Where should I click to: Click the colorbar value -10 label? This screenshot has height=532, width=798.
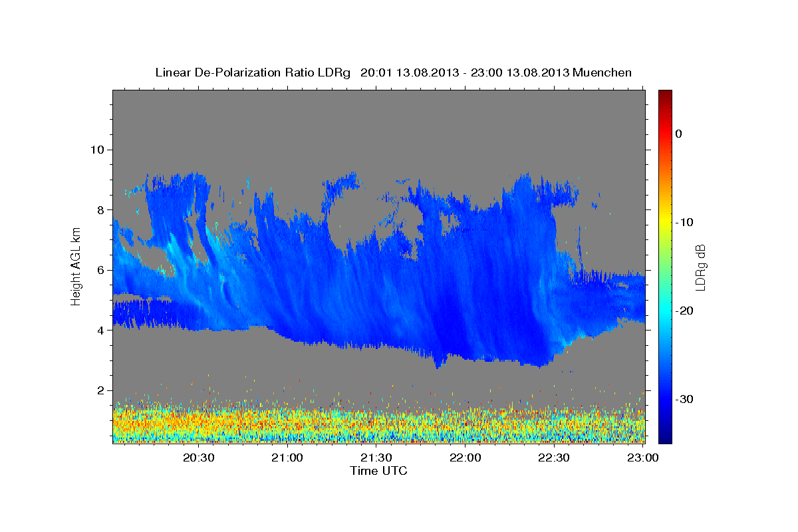(684, 222)
